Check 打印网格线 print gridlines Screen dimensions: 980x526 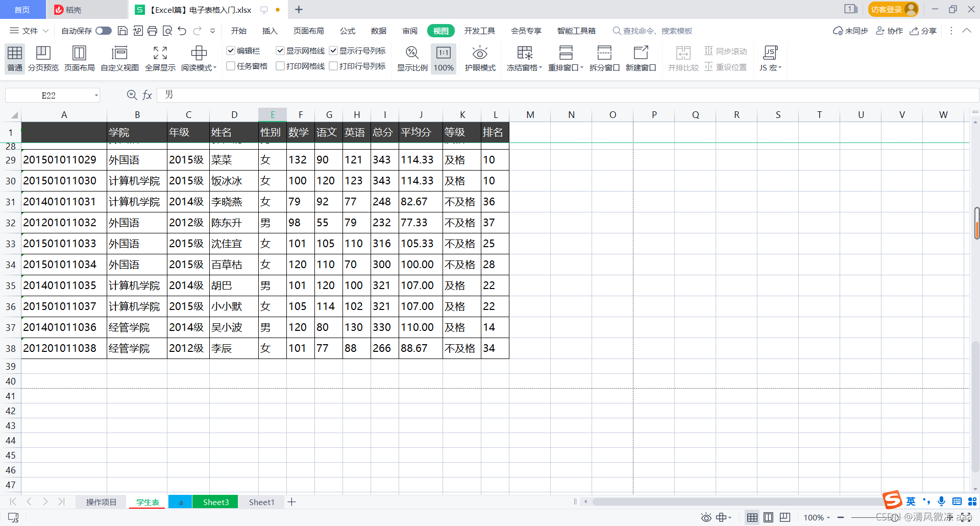(x=280, y=66)
